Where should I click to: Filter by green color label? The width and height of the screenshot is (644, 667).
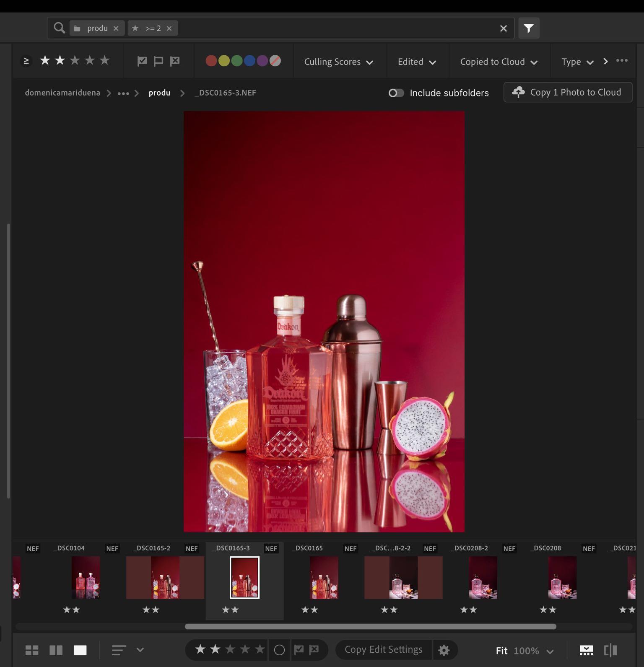pyautogui.click(x=237, y=61)
